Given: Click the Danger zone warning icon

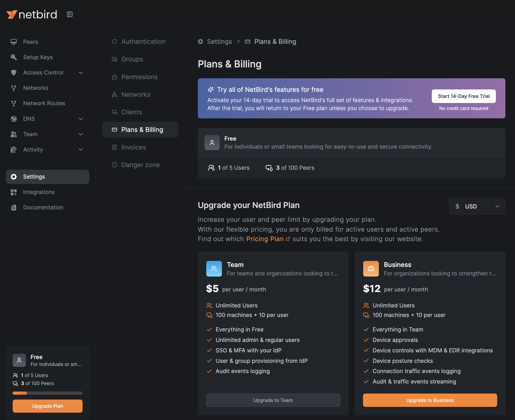Looking at the screenshot, I should 114,165.
